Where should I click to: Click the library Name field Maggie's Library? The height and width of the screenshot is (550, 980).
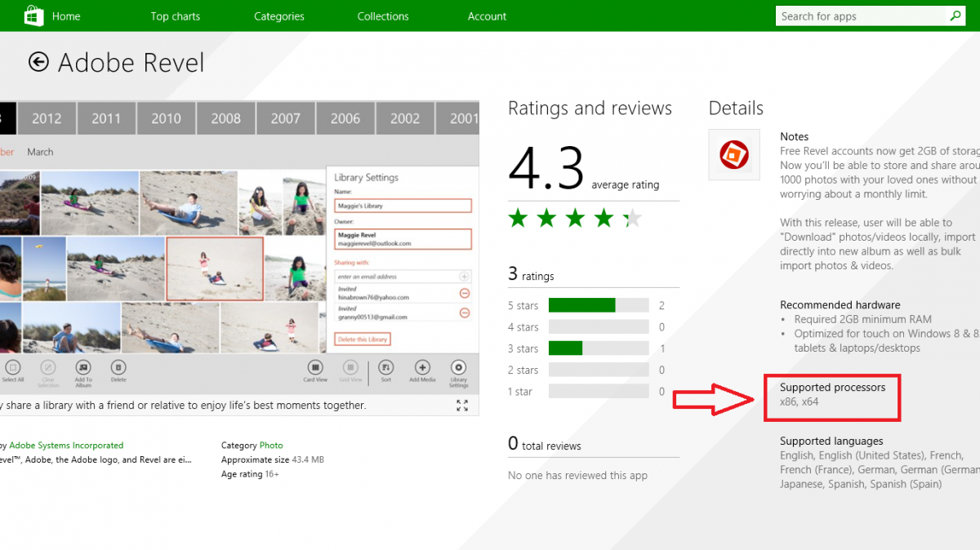coord(403,206)
